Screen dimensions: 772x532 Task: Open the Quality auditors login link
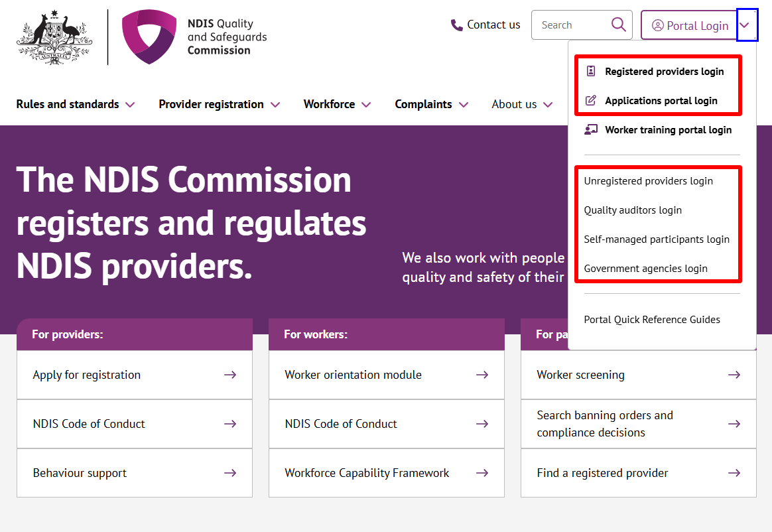[x=632, y=210]
